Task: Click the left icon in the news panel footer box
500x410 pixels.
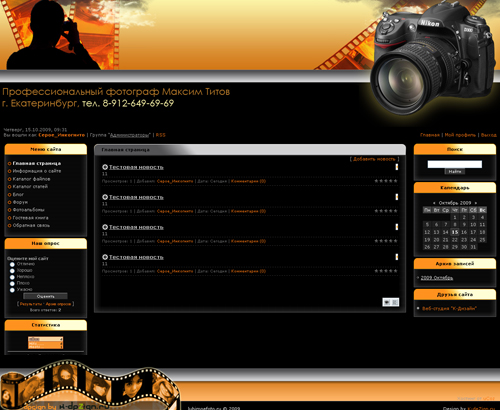Action: (x=387, y=302)
